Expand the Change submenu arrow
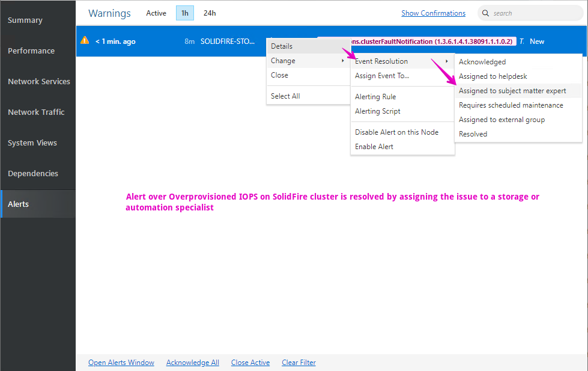This screenshot has width=588, height=371. click(343, 61)
